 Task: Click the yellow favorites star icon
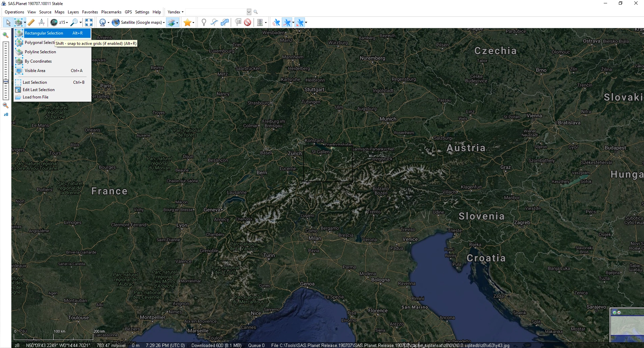click(x=187, y=22)
